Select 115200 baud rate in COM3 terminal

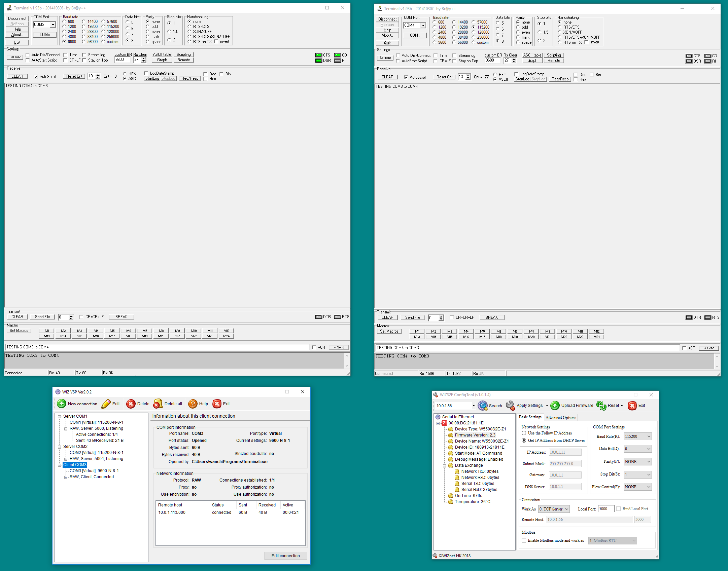pos(103,27)
